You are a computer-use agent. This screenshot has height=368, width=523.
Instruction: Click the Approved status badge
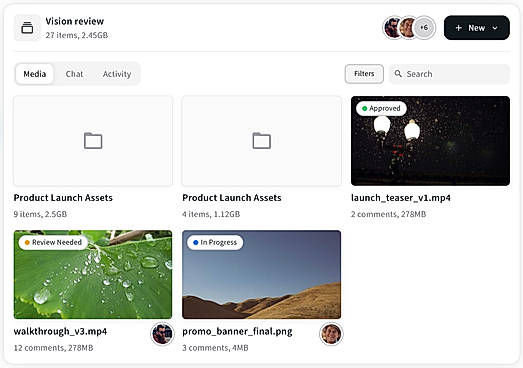[x=381, y=108]
